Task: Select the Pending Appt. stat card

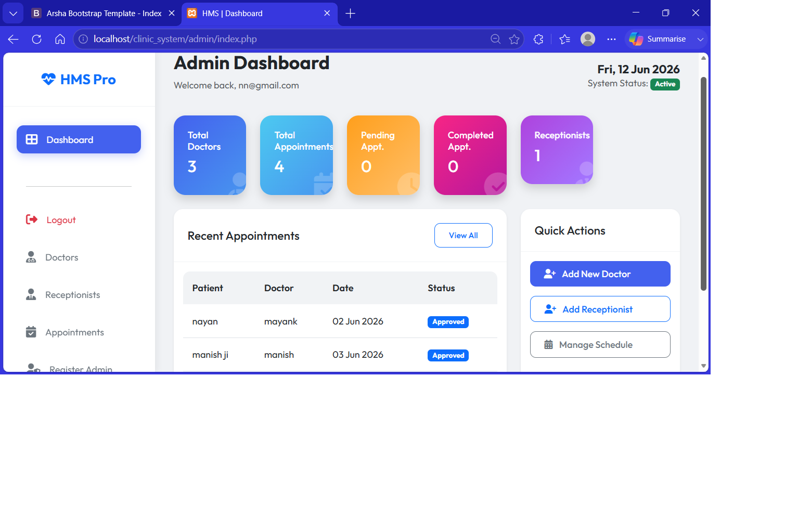Action: (383, 155)
